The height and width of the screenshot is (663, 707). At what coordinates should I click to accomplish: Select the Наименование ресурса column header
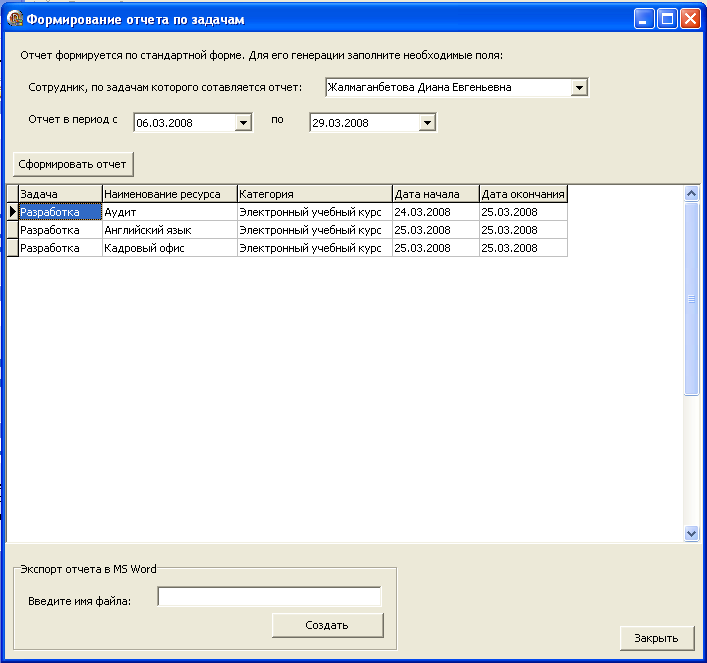tap(170, 194)
